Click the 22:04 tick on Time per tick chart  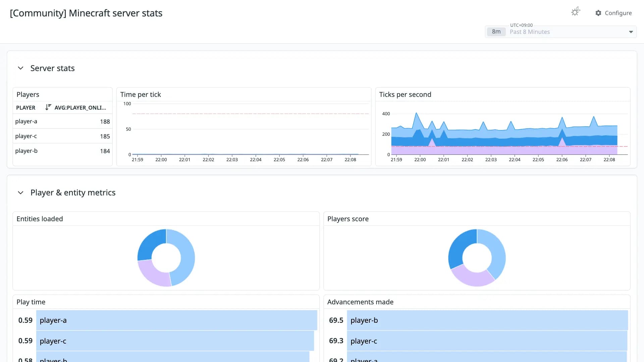[256, 160]
